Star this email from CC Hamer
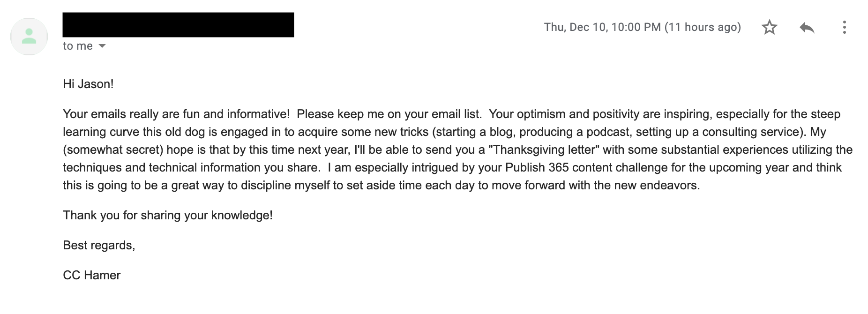The width and height of the screenshot is (868, 314). coord(770,27)
